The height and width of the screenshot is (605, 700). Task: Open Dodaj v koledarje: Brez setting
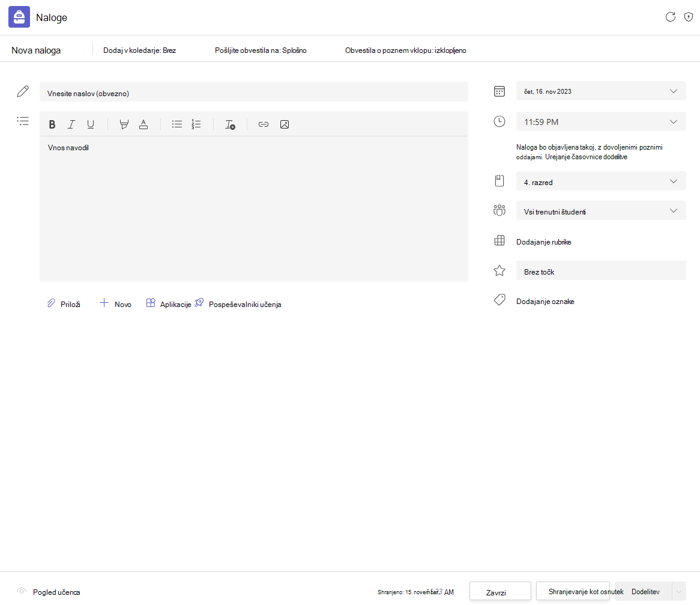pyautogui.click(x=139, y=50)
